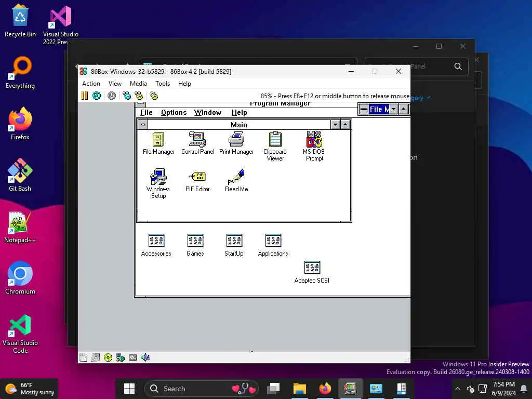Minimize the Main group with down arrow
The image size is (532, 399).
(335, 125)
